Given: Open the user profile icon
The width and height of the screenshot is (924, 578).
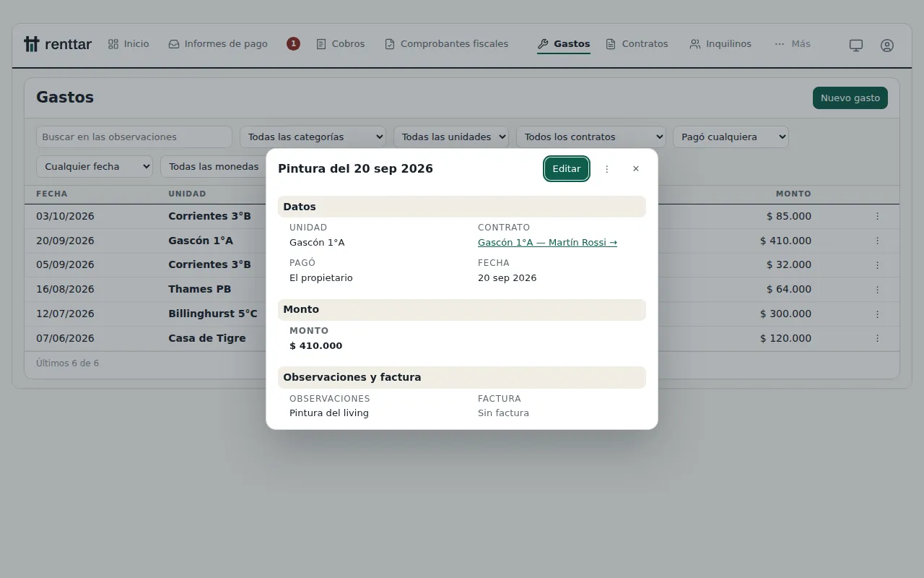Looking at the screenshot, I should pyautogui.click(x=887, y=45).
